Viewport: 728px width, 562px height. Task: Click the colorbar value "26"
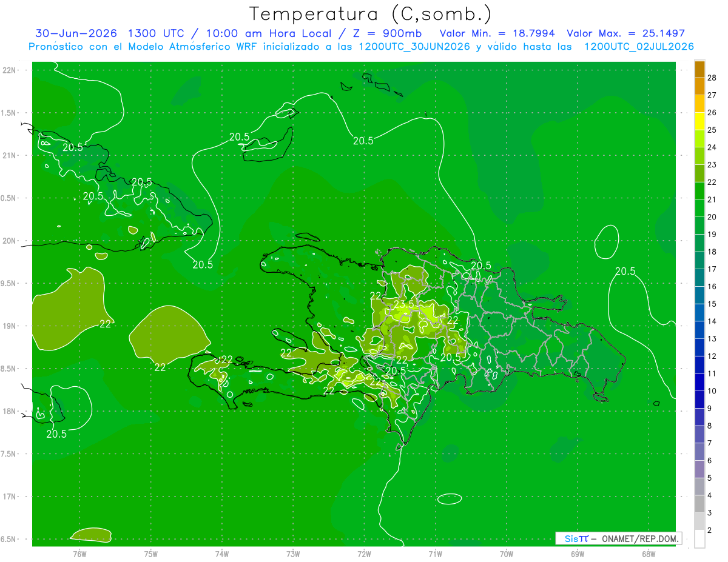click(x=712, y=112)
